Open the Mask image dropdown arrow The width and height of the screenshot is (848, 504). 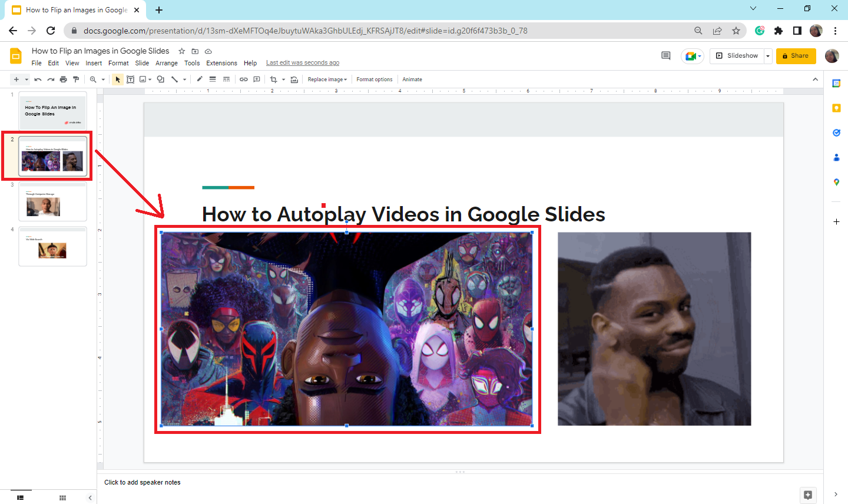pyautogui.click(x=283, y=79)
